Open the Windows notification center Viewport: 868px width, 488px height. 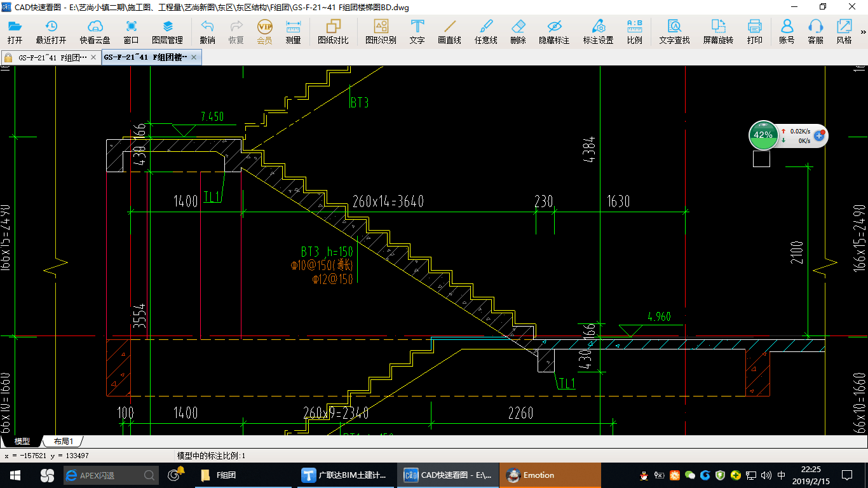846,475
